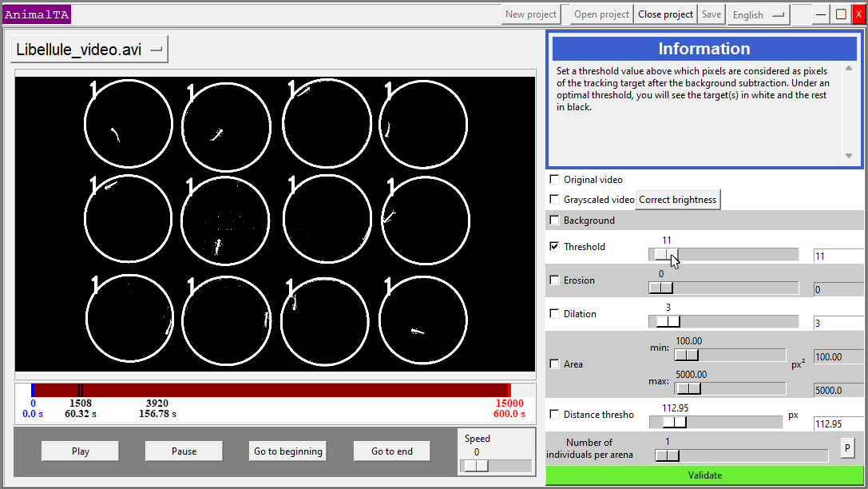
Task: Click the red end marker on timeline
Action: (509, 390)
